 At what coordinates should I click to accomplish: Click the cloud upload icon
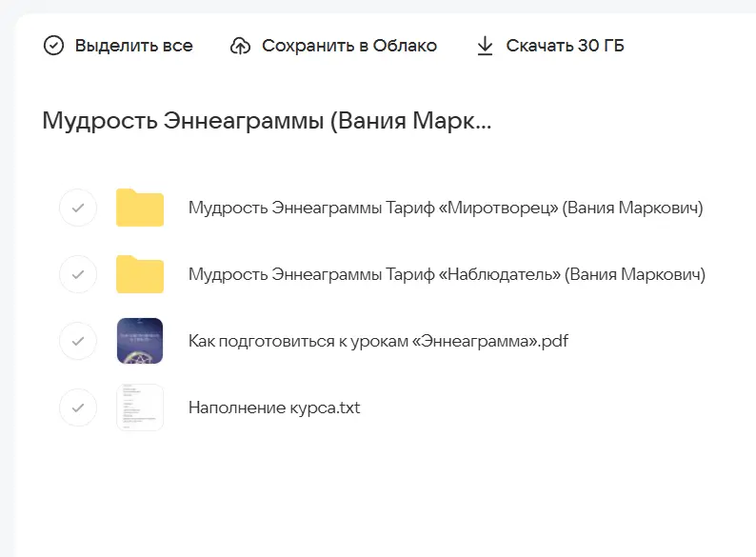click(241, 46)
